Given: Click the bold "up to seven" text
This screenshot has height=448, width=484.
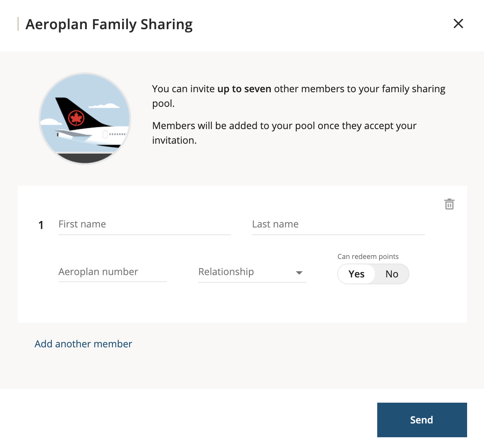Looking at the screenshot, I should tap(244, 89).
